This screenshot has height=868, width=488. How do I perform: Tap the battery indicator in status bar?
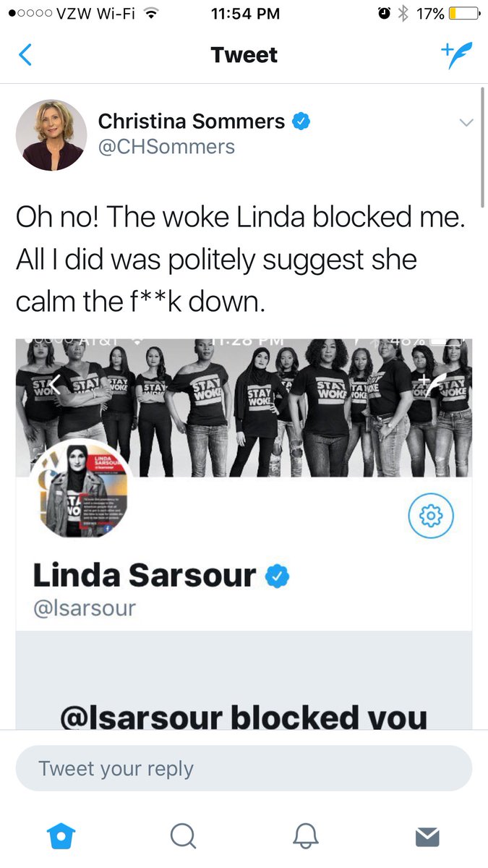[x=463, y=13]
